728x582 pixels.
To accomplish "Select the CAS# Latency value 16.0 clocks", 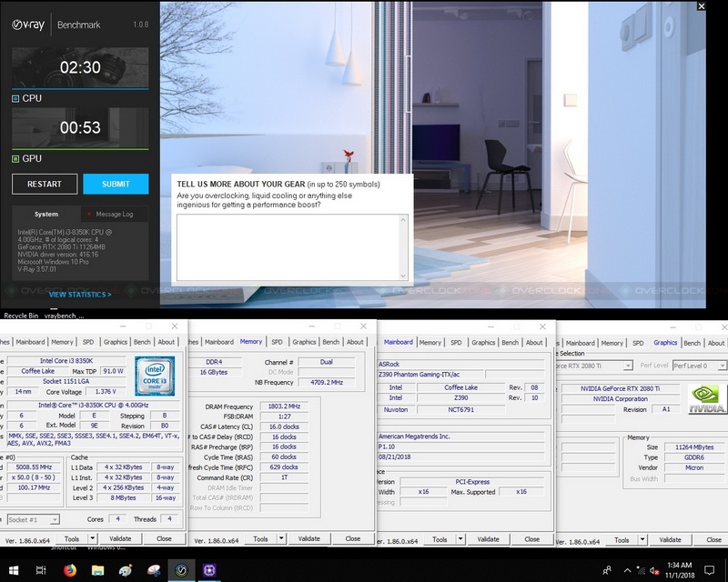I will [x=284, y=426].
